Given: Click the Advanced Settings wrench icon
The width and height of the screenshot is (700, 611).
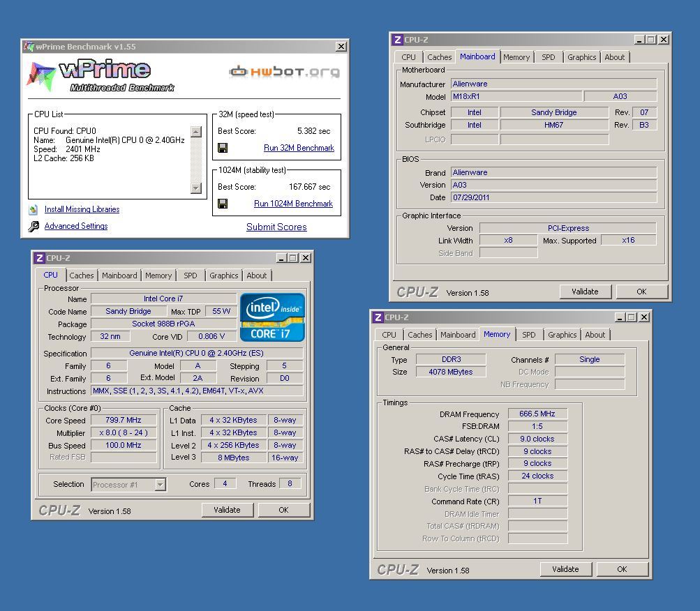Looking at the screenshot, I should (33, 226).
